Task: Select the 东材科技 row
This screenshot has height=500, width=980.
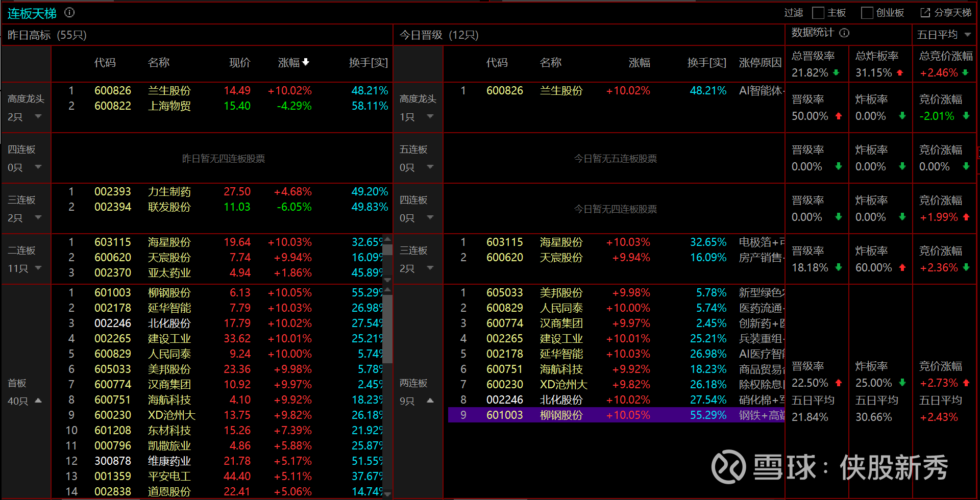Action: pyautogui.click(x=218, y=431)
